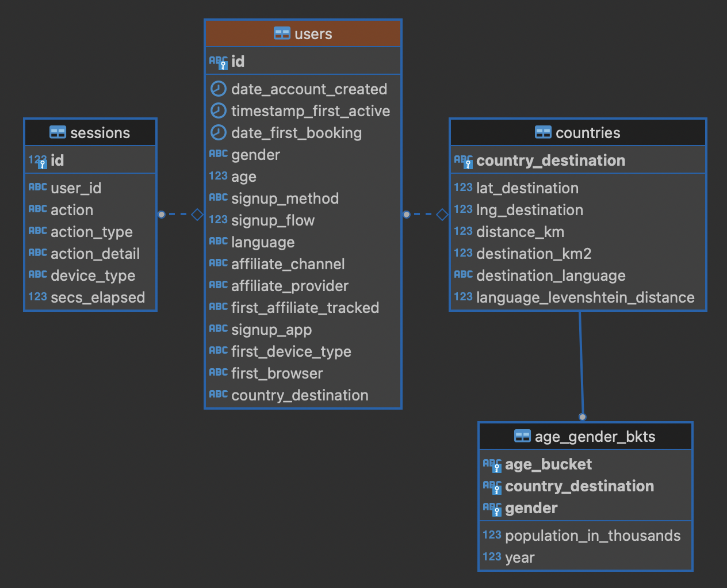Click the key icon beside age_bucket

click(492, 465)
